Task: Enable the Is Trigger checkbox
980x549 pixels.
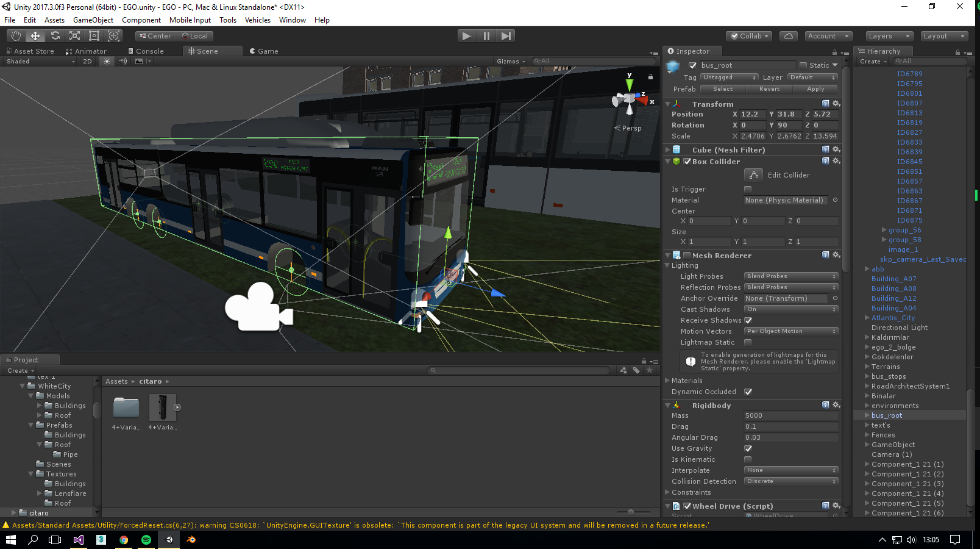Action: pos(748,189)
